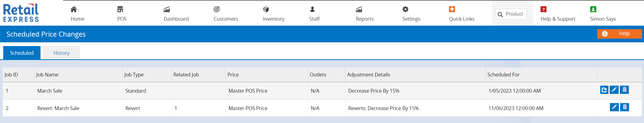This screenshot has width=644, height=123.
Task: Click the orange Help button
Action: click(x=619, y=34)
